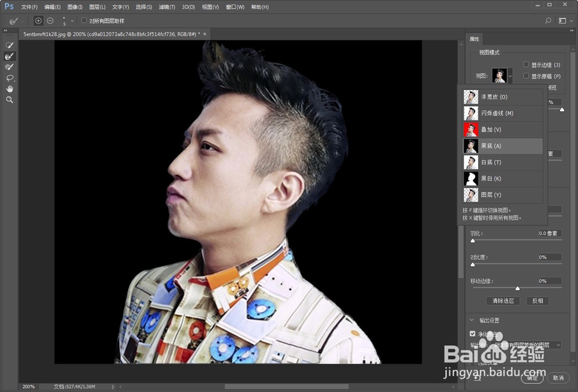Open the 视图 thumbnail dropdown

click(x=510, y=76)
